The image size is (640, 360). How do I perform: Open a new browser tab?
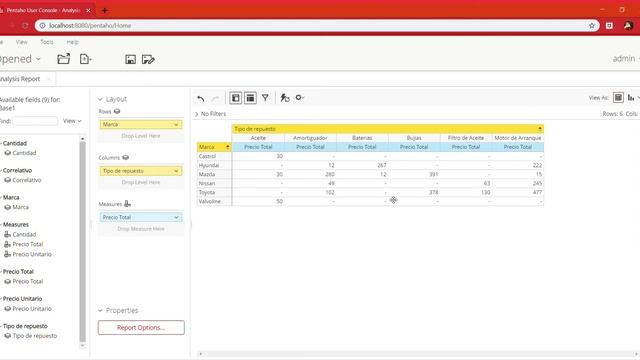tap(104, 10)
